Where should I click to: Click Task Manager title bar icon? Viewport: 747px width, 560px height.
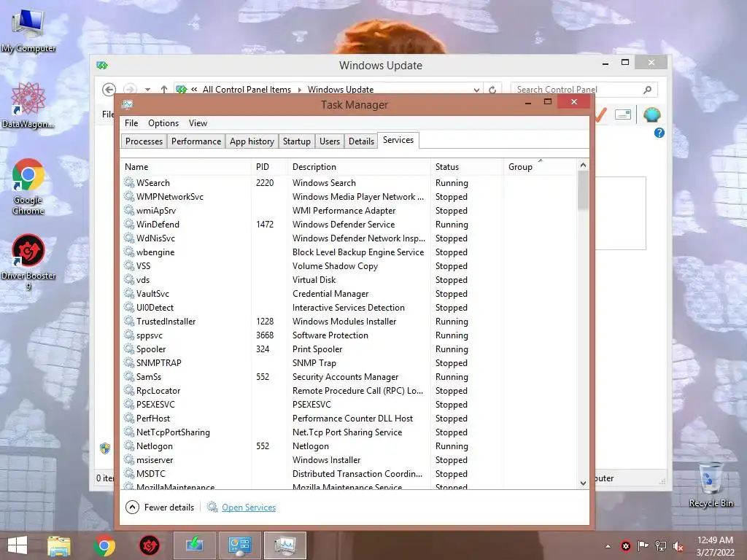point(127,105)
